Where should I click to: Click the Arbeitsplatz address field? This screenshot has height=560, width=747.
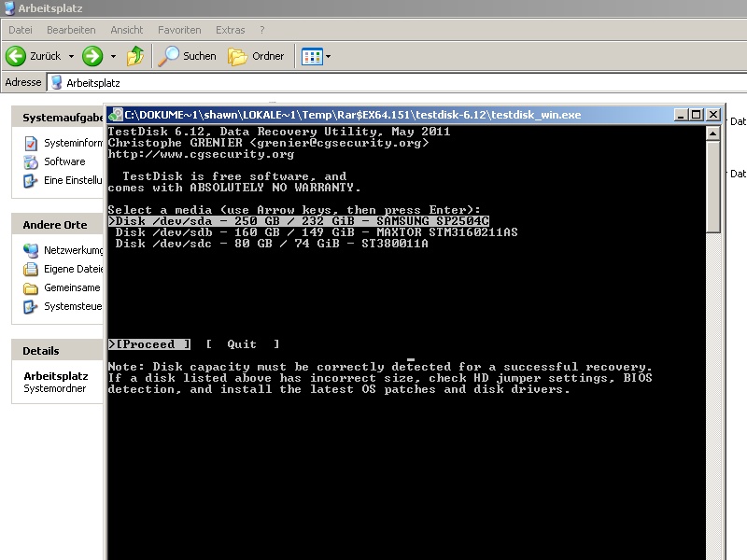point(398,83)
